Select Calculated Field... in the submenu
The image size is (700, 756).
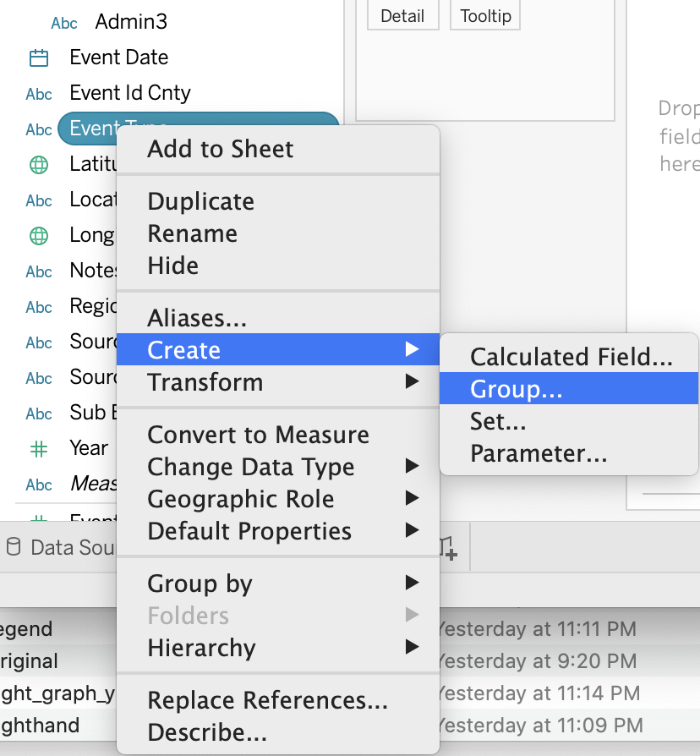point(571,357)
